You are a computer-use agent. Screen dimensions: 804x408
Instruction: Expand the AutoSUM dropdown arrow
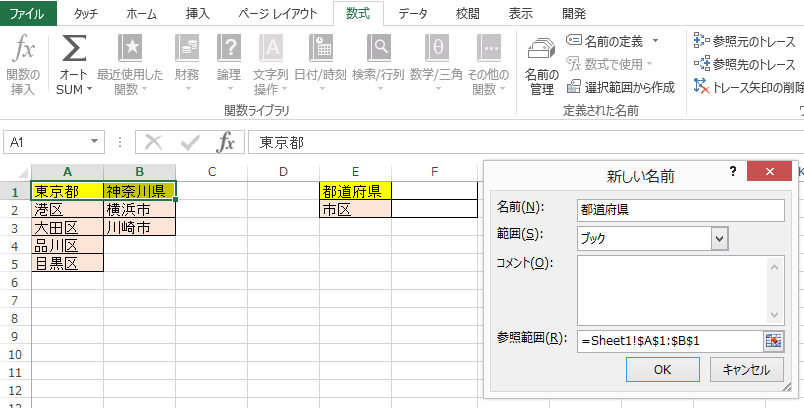90,89
